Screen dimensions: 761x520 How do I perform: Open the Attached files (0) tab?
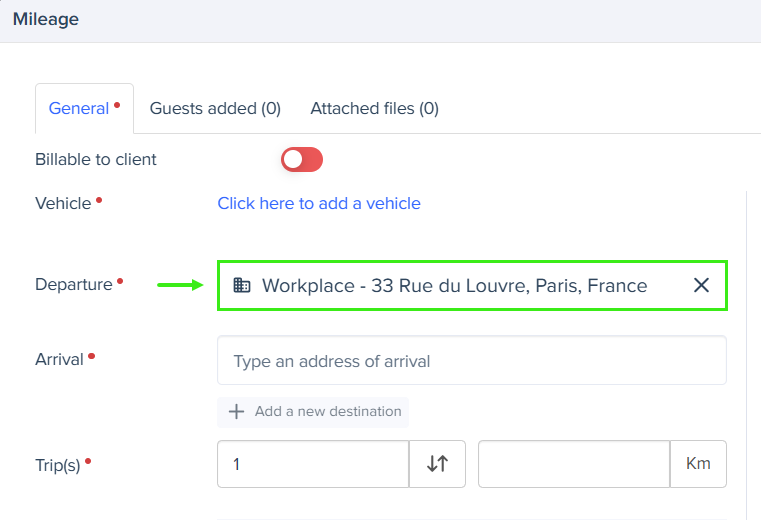pos(374,108)
